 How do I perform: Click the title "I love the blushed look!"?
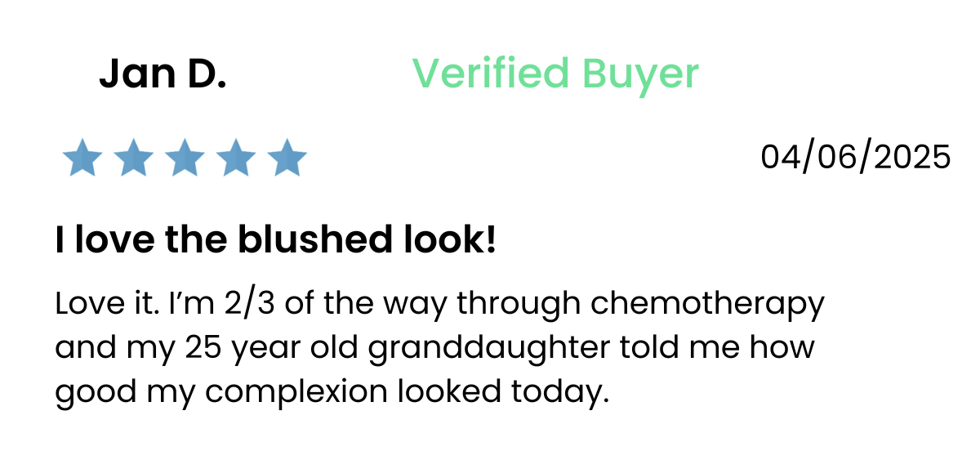point(275,239)
